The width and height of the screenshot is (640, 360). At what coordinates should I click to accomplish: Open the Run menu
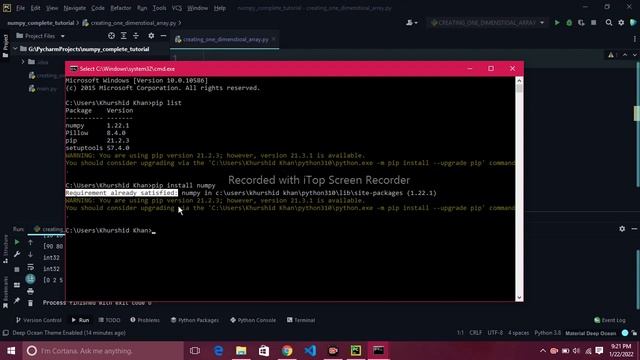pyautogui.click(x=142, y=8)
